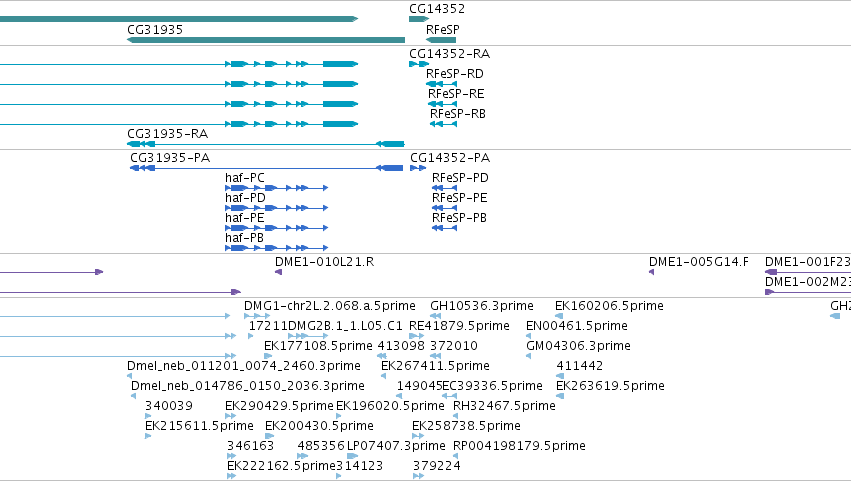Click the EK263619.5prime EST label
This screenshot has height=481, width=851.
(x=611, y=387)
